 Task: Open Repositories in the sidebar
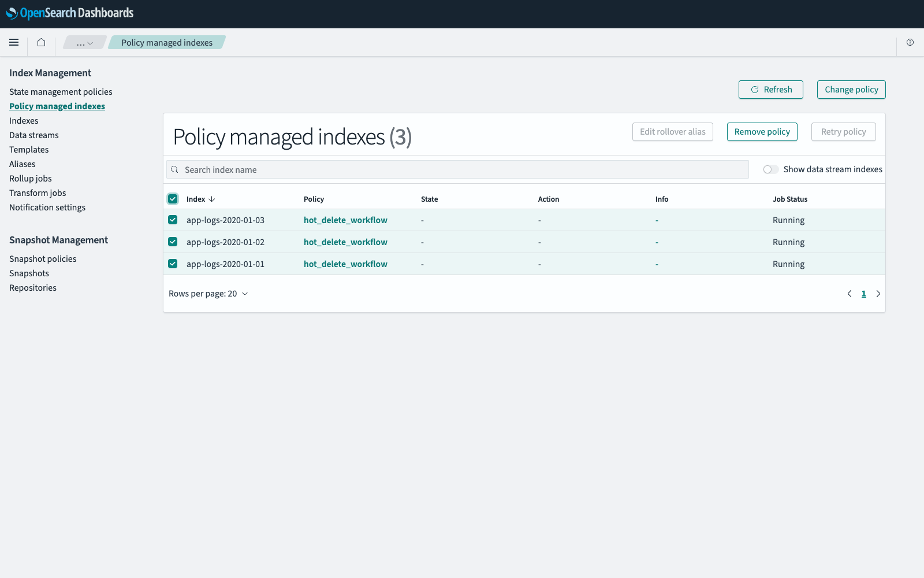[33, 288]
